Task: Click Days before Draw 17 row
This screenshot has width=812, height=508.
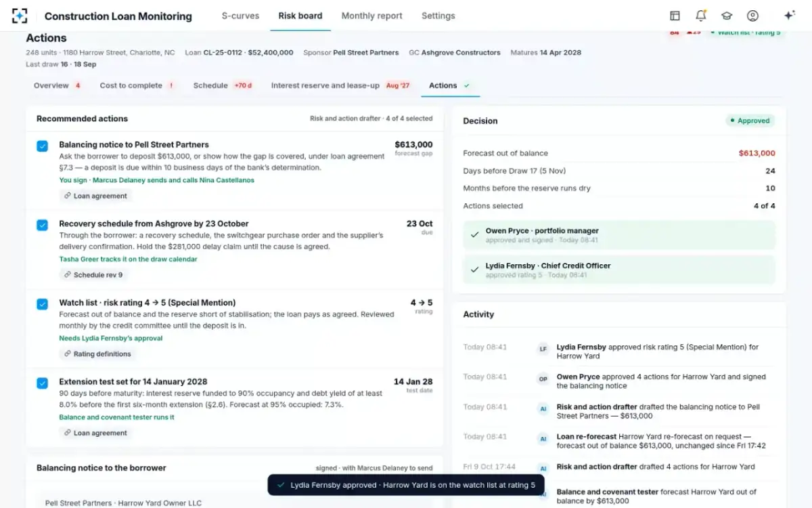Action: (619, 171)
